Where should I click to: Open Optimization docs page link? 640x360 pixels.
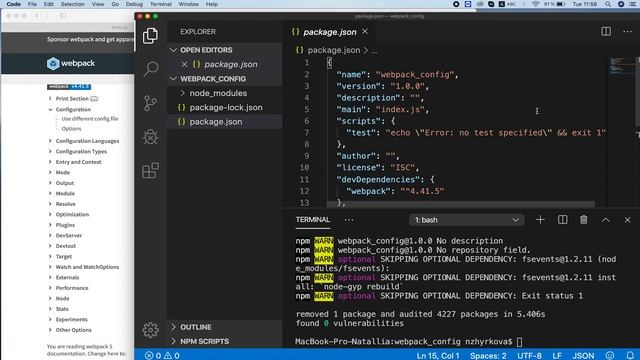pos(72,214)
